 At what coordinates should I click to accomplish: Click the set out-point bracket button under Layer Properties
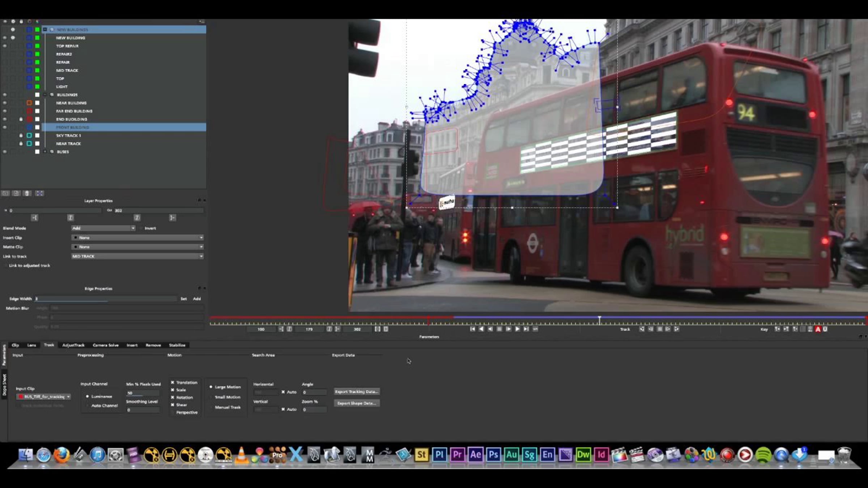[173, 218]
